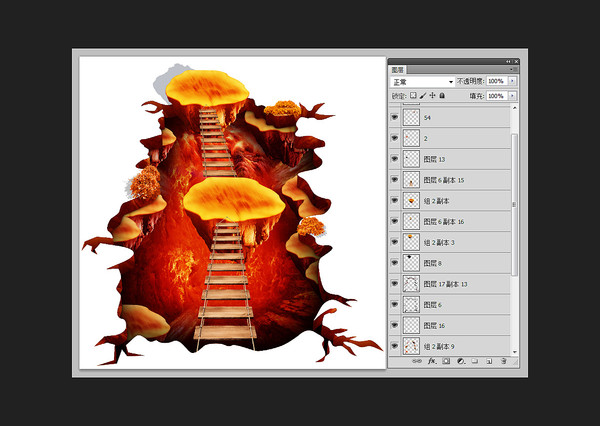
Task: Create a new group via folder icon
Action: click(475, 361)
